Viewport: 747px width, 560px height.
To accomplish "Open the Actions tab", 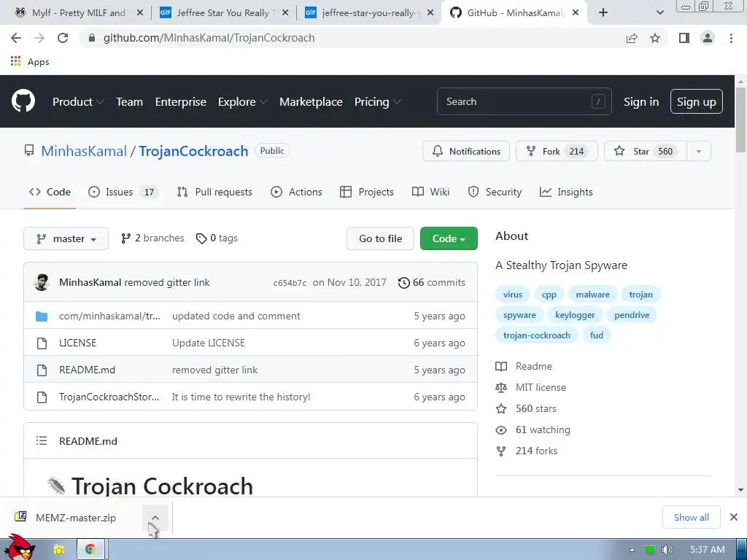I will click(296, 192).
